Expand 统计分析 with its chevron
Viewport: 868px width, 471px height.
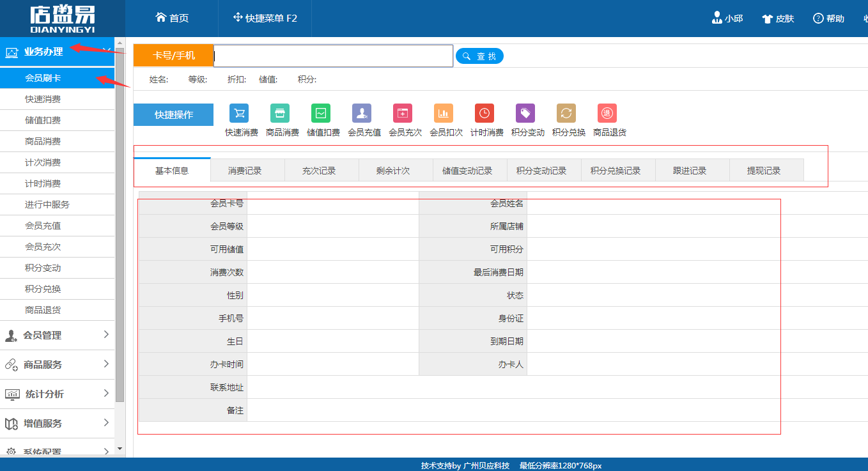pyautogui.click(x=106, y=393)
